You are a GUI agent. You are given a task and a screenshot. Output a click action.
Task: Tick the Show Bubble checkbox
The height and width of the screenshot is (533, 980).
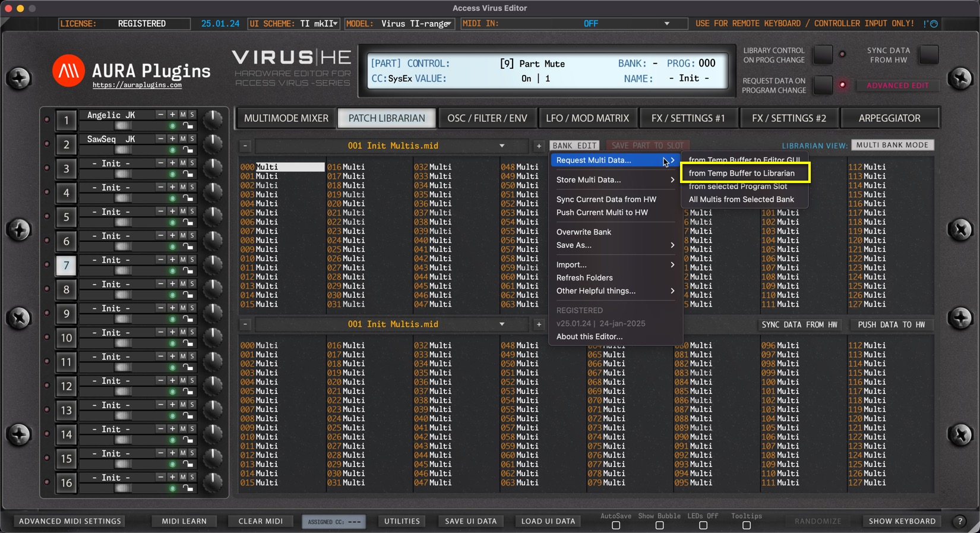[x=659, y=525]
